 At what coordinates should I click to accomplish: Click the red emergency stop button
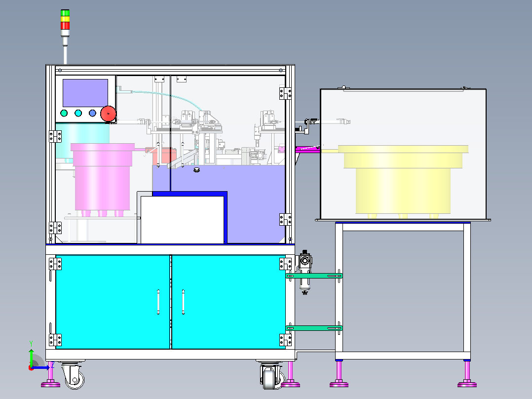108,114
